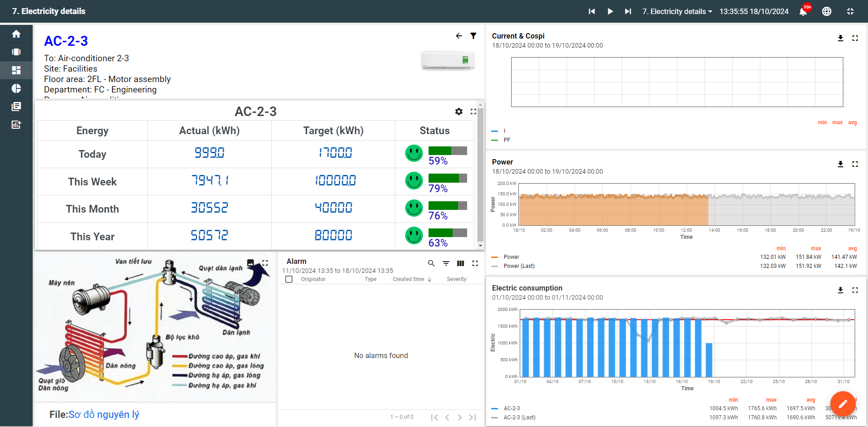Screen dimensions: 868x427
Task: Play the dashboard slideshow
Action: (x=610, y=11)
